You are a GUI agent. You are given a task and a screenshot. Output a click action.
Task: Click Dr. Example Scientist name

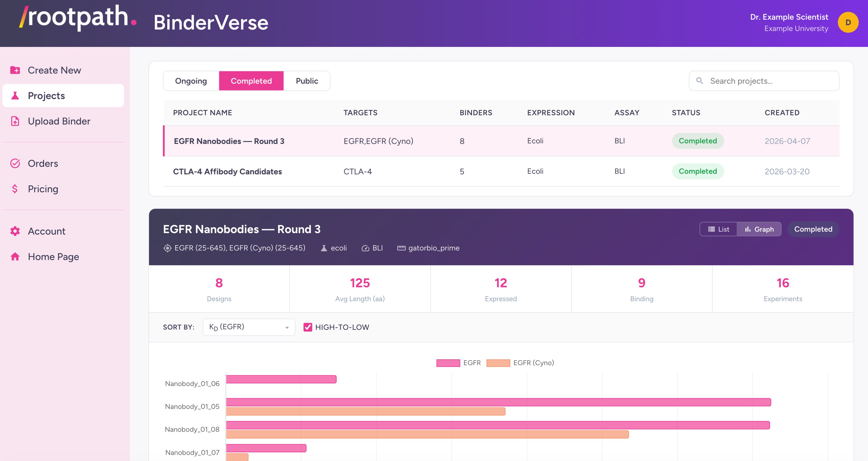click(789, 17)
